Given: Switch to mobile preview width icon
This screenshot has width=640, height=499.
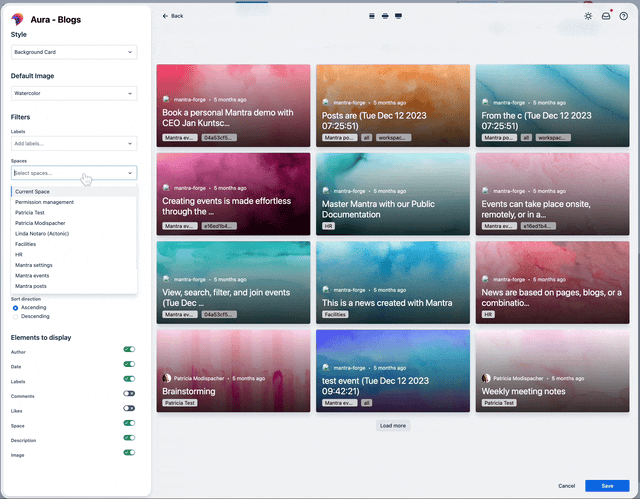Looking at the screenshot, I should [x=372, y=16].
